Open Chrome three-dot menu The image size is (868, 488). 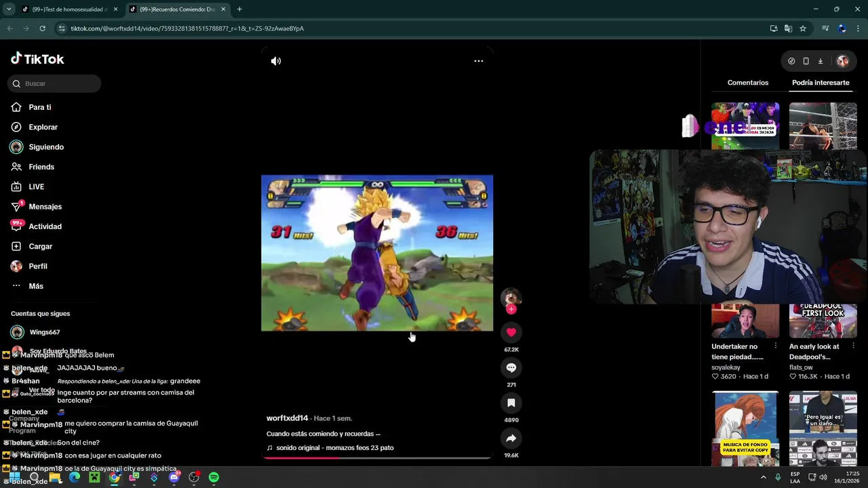[x=859, y=28]
